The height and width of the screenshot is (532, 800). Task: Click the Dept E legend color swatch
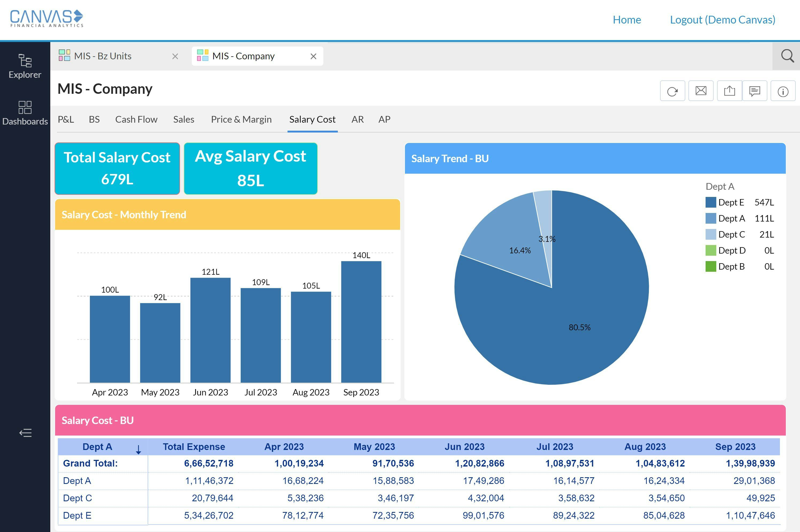[710, 203]
